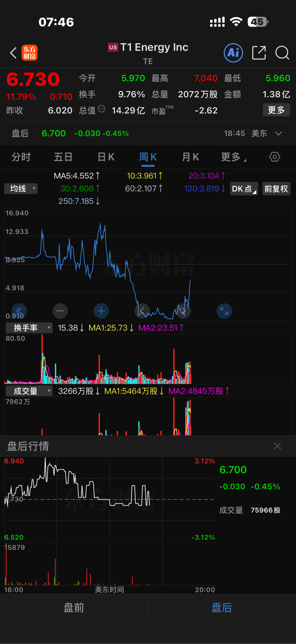
Task: Tap the after-hours intraday line chart
Action: (x=109, y=499)
